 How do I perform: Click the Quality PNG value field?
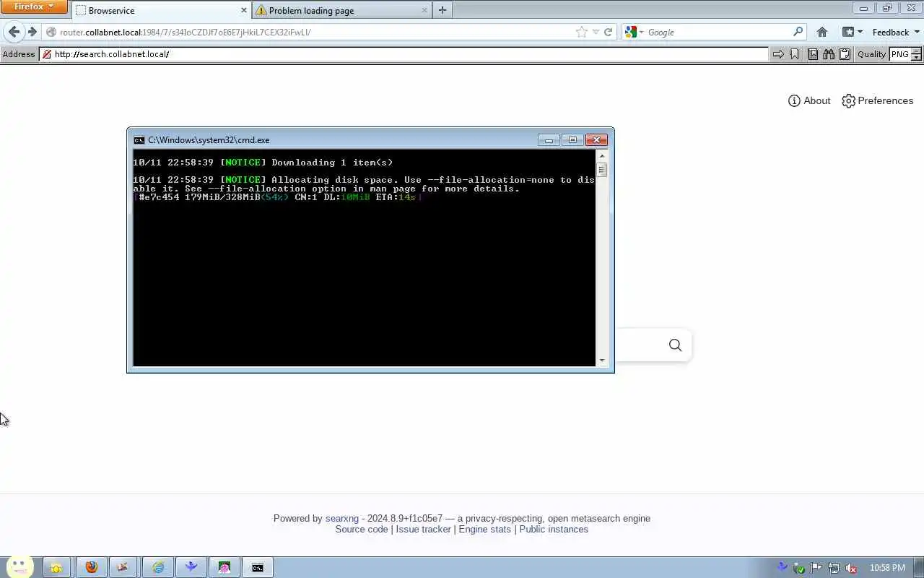click(900, 54)
